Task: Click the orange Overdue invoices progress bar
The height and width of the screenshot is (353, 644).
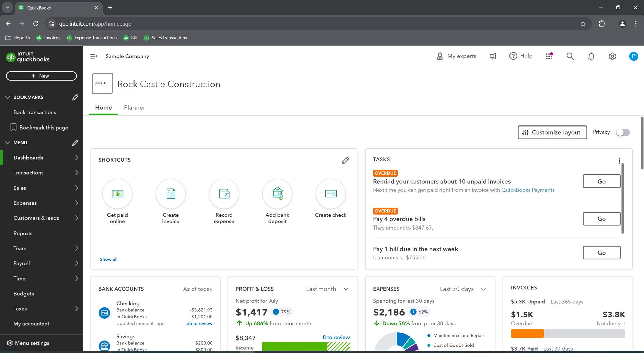Action: [527, 333]
